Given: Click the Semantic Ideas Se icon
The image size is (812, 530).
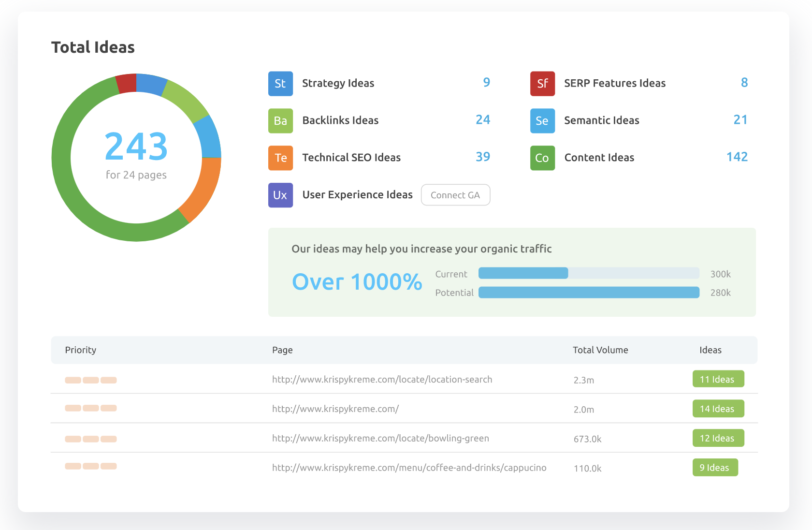Looking at the screenshot, I should (x=542, y=121).
